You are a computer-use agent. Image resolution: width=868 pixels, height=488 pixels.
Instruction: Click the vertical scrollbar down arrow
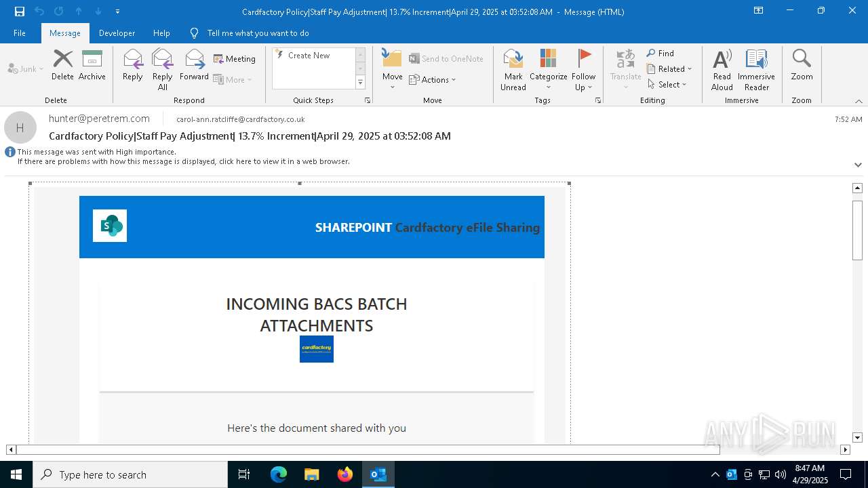[x=857, y=438]
